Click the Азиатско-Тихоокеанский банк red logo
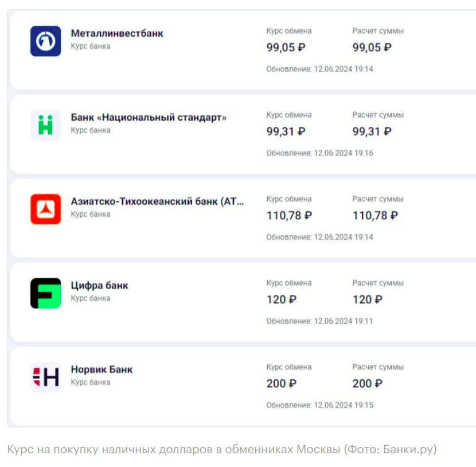Viewport: 476px width, 467px height. tap(45, 209)
